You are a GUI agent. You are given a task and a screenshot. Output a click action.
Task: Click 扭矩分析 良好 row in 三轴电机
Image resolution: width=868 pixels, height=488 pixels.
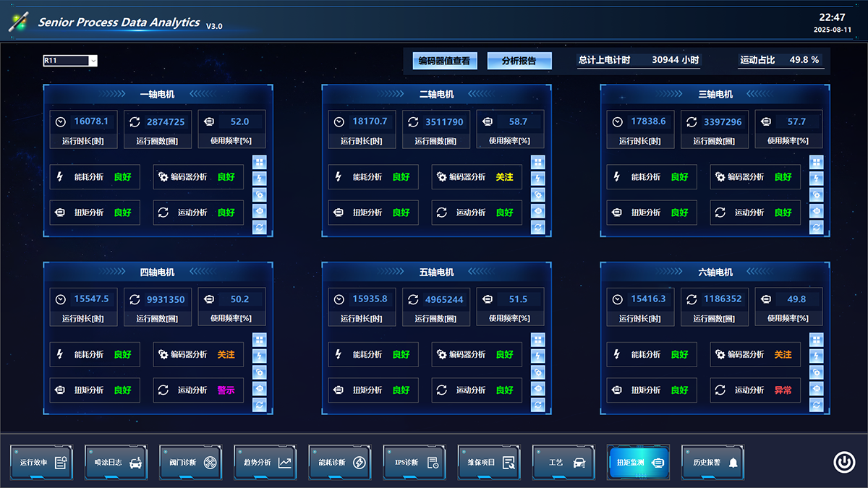point(652,213)
